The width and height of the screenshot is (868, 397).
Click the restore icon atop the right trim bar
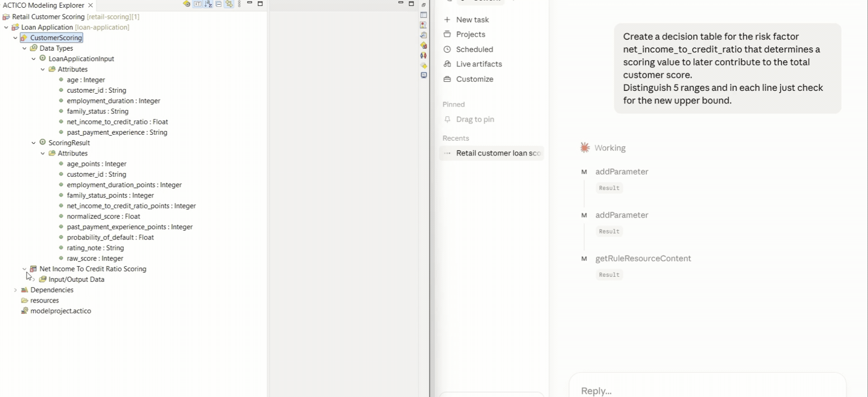click(424, 5)
